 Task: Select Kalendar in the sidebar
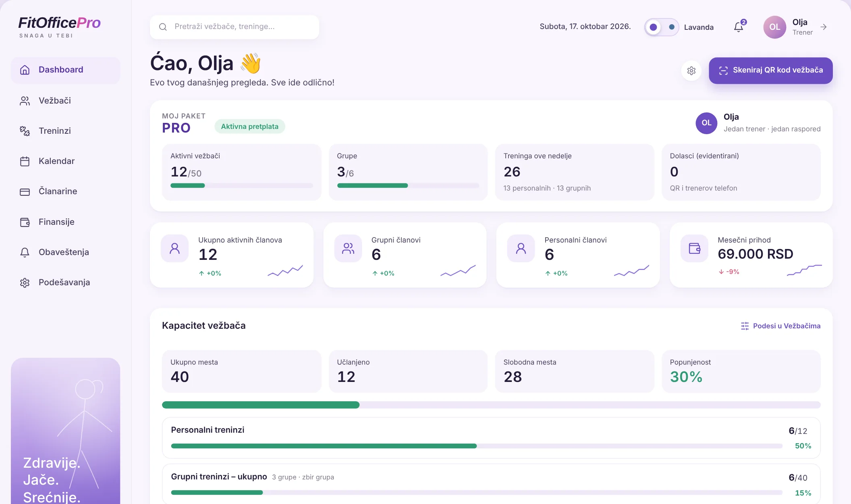pos(65,161)
